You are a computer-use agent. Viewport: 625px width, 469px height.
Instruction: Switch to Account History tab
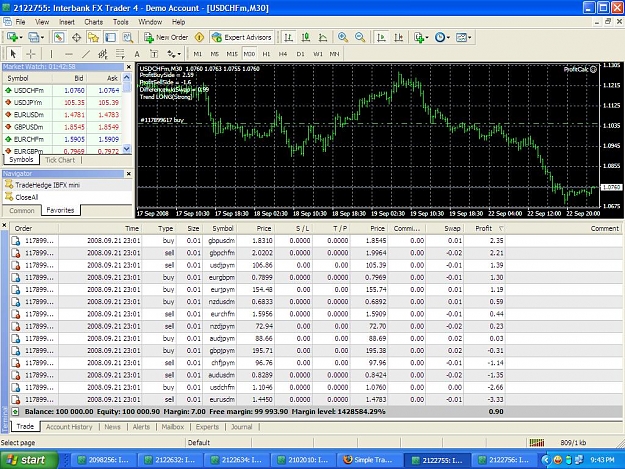[69, 427]
